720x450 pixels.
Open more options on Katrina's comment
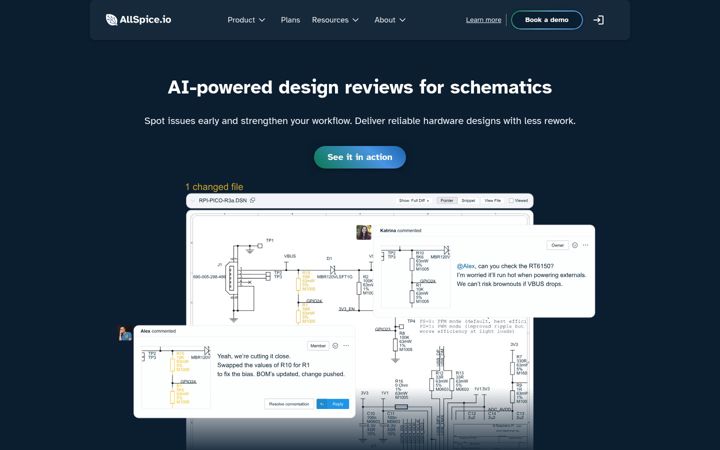pyautogui.click(x=585, y=245)
